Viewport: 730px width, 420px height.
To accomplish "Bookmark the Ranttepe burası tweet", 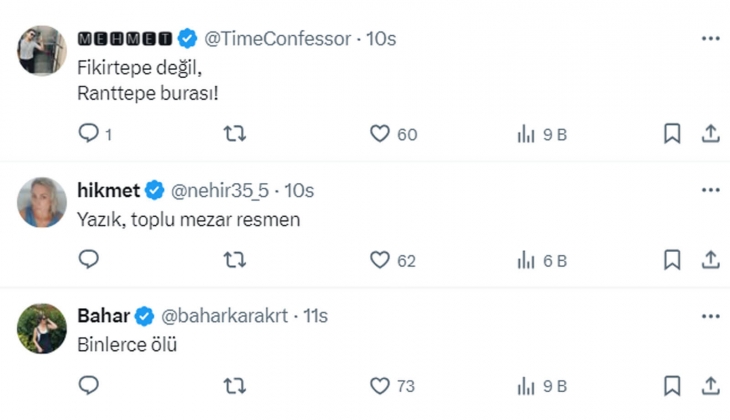I will point(672,134).
